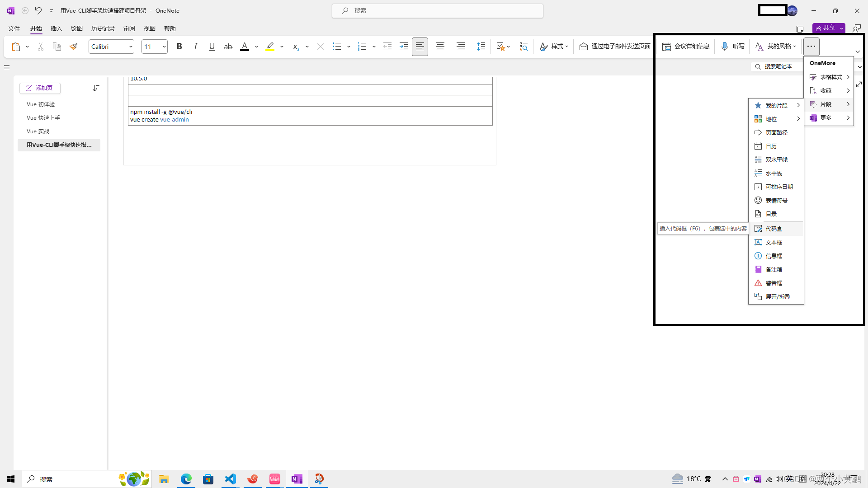Switch to the Insert ribbon tab

tap(56, 28)
